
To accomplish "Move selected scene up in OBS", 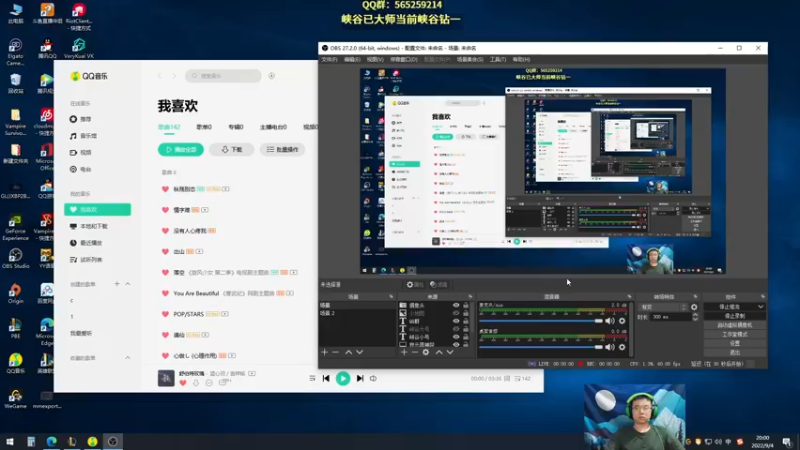I will pyautogui.click(x=348, y=352).
